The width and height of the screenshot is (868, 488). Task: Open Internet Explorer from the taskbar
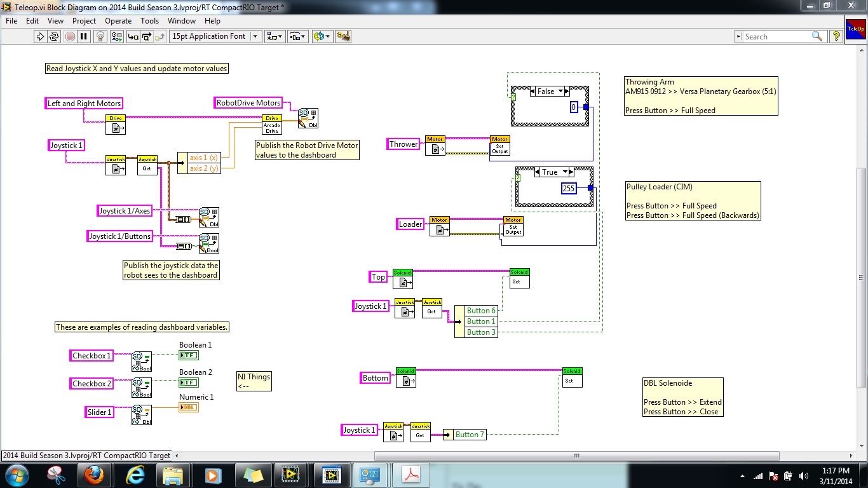135,475
